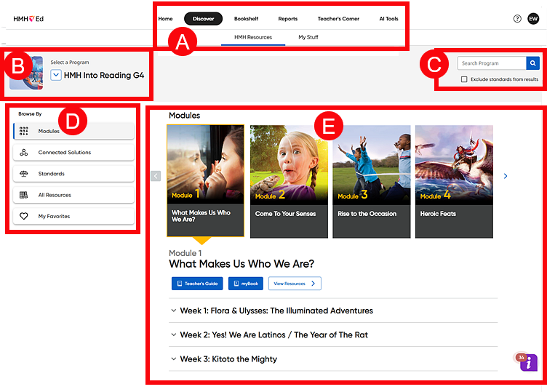The height and width of the screenshot is (392, 547).
Task: Click the HMH Ed logo
Action: pyautogui.click(x=28, y=19)
